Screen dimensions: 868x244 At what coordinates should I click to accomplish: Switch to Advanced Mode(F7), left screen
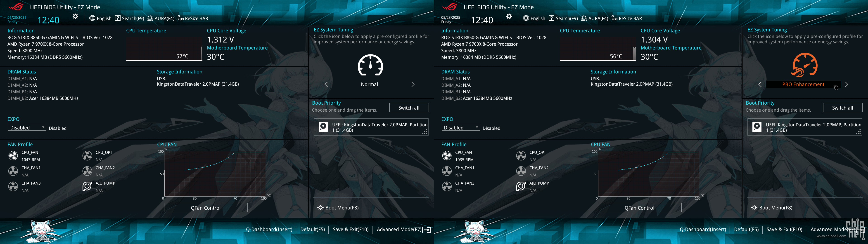[x=404, y=230]
